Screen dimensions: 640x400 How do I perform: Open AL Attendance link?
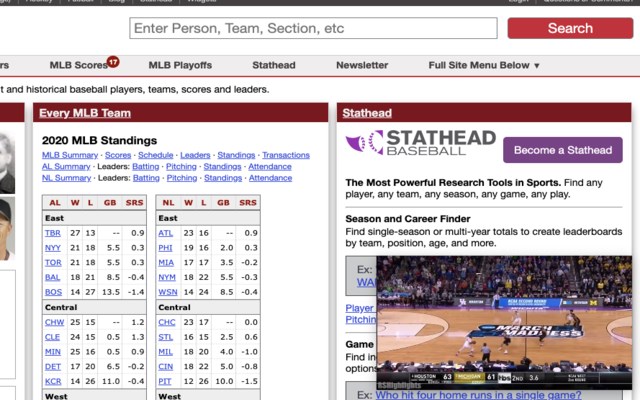270,167
